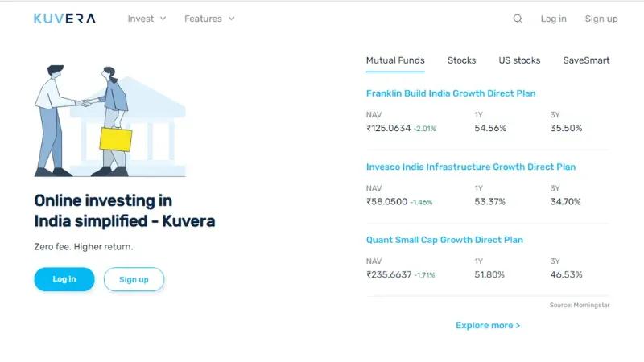
Task: Click Explore more arrow link
Action: [x=488, y=325]
